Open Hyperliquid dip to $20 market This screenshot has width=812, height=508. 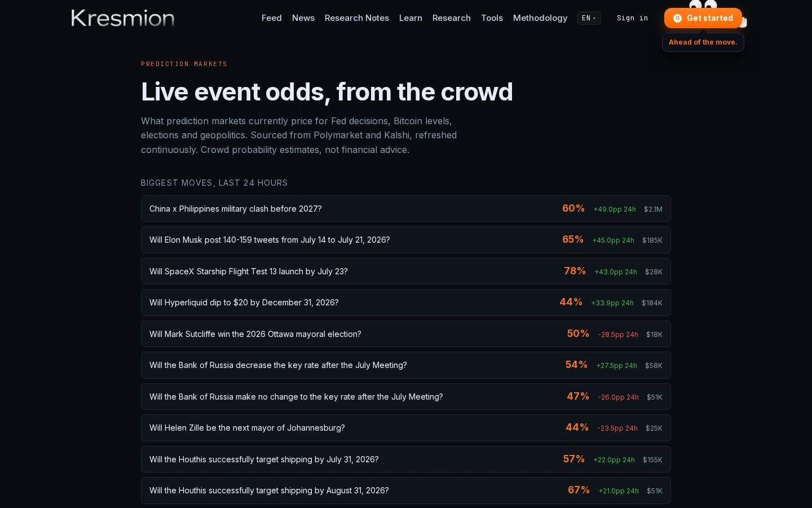(406, 303)
